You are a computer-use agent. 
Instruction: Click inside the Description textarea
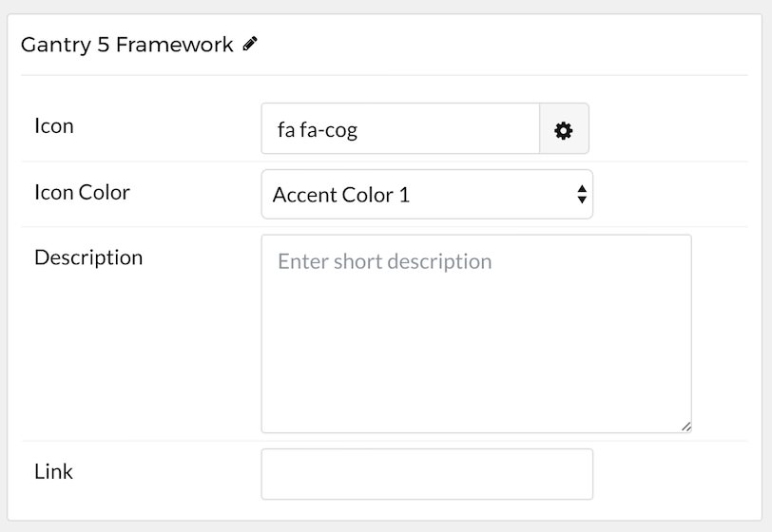[x=476, y=333]
